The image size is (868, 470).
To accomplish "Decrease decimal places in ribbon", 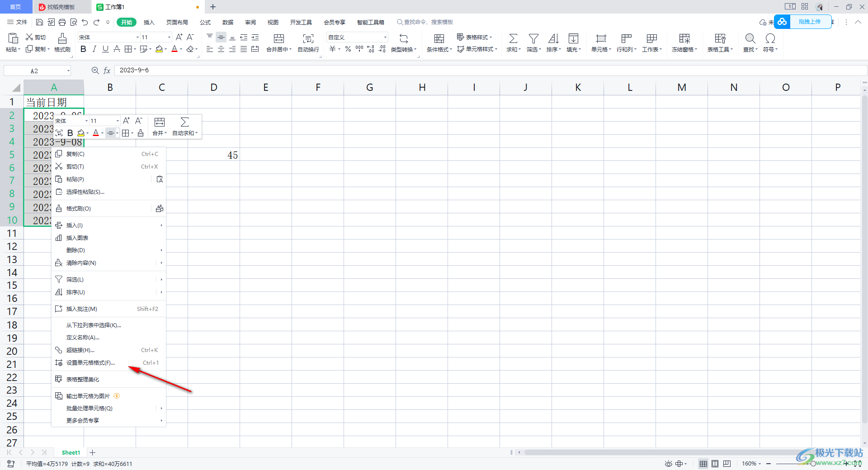I will (x=382, y=49).
